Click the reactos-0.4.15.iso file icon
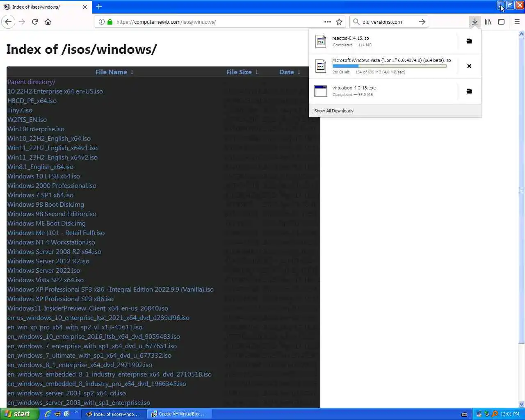Screen dimensions: 525x420 [x=321, y=41]
